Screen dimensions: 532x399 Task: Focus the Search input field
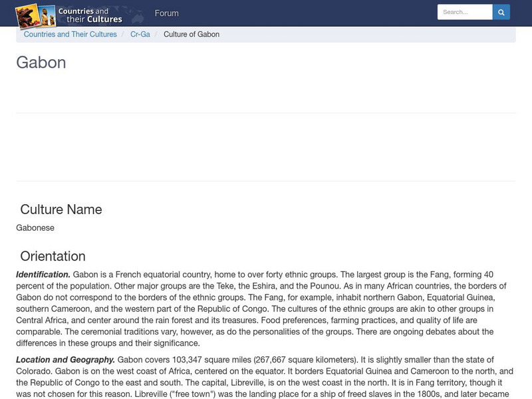465,12
